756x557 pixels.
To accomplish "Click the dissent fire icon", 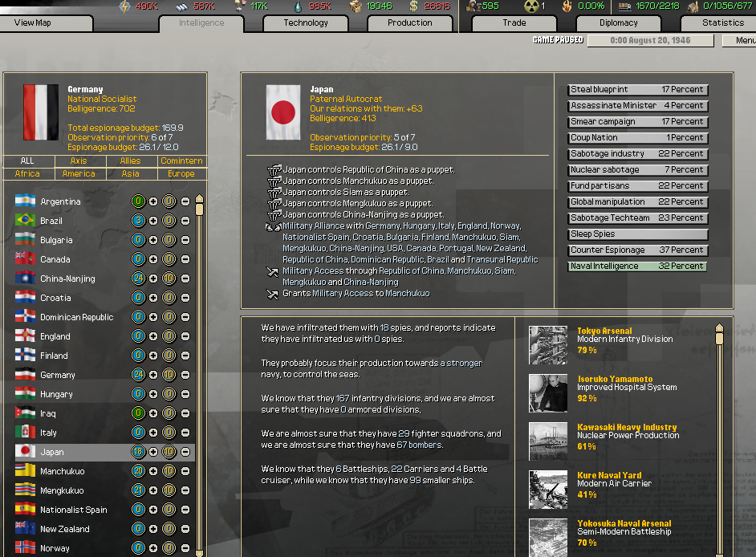I will (x=567, y=6).
